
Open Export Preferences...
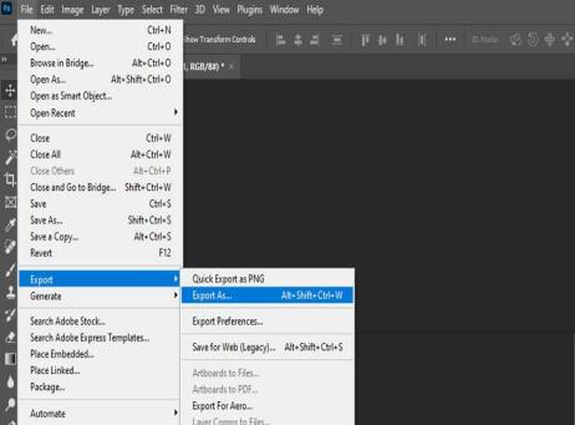tap(268, 321)
